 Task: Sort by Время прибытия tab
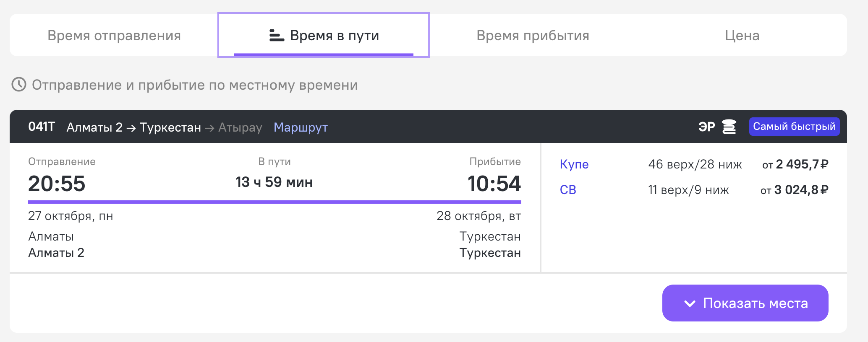tap(533, 36)
